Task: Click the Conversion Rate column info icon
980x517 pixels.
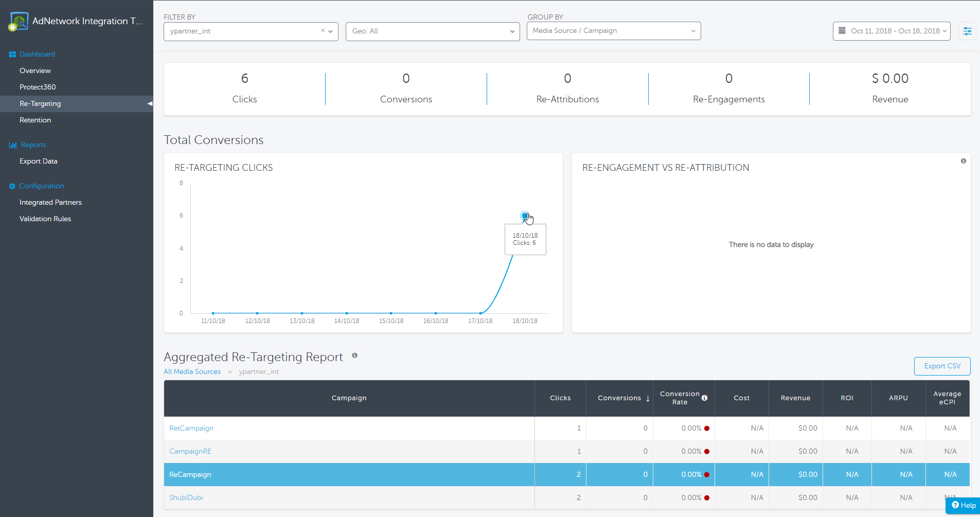Action: (x=704, y=398)
